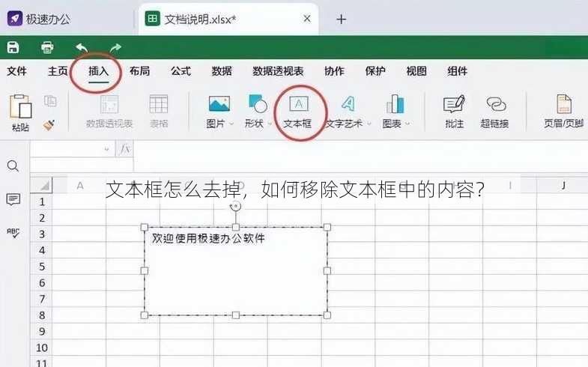The height and width of the screenshot is (367, 588).
Task: Open the 文件 menu
Action: (x=17, y=71)
